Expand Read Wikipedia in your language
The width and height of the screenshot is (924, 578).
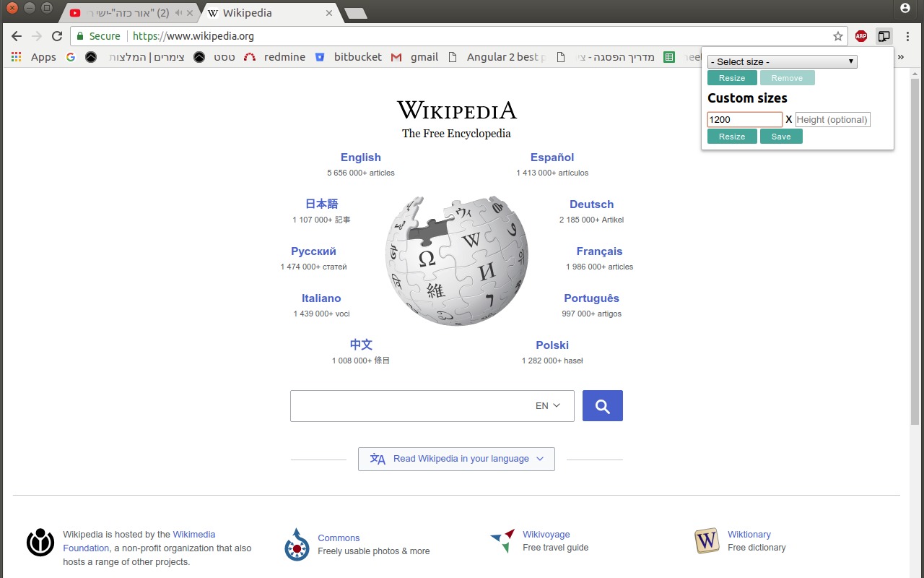(x=456, y=459)
